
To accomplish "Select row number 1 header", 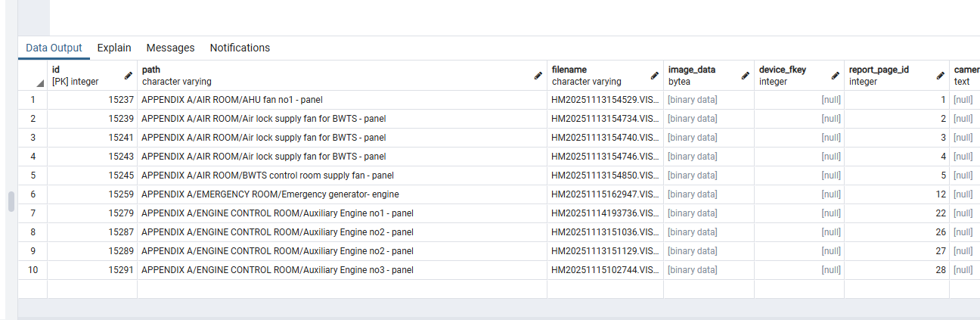I will (x=33, y=100).
